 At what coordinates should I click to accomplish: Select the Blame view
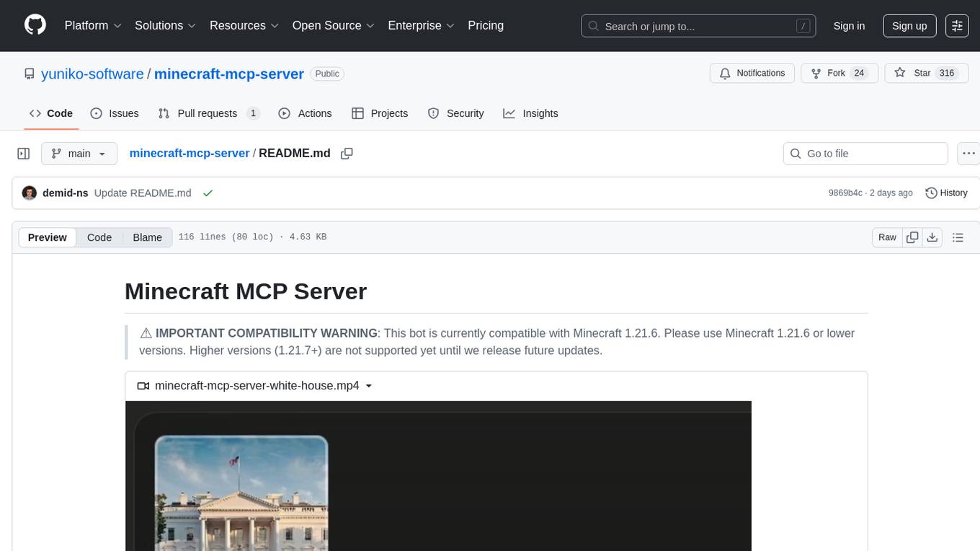(x=148, y=237)
